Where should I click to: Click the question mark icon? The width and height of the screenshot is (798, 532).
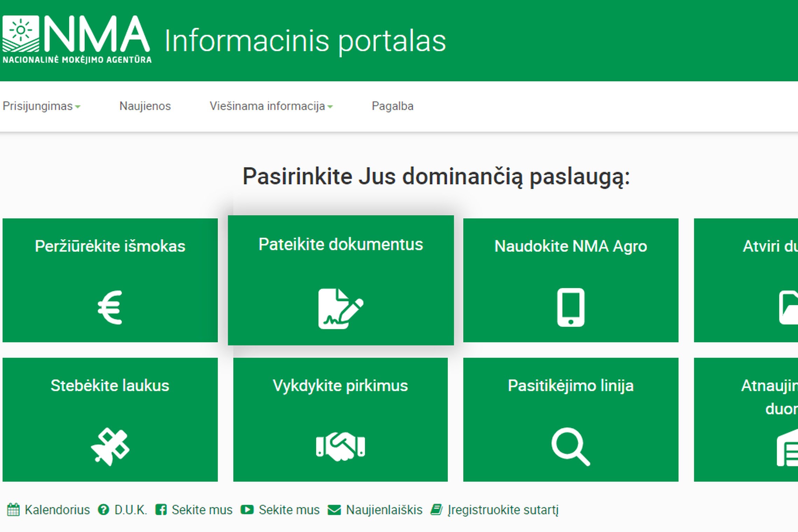103,510
